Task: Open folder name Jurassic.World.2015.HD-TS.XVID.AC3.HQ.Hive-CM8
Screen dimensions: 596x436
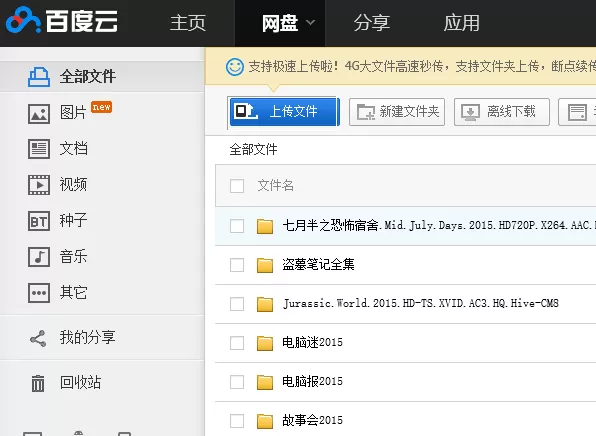Action: click(420, 303)
